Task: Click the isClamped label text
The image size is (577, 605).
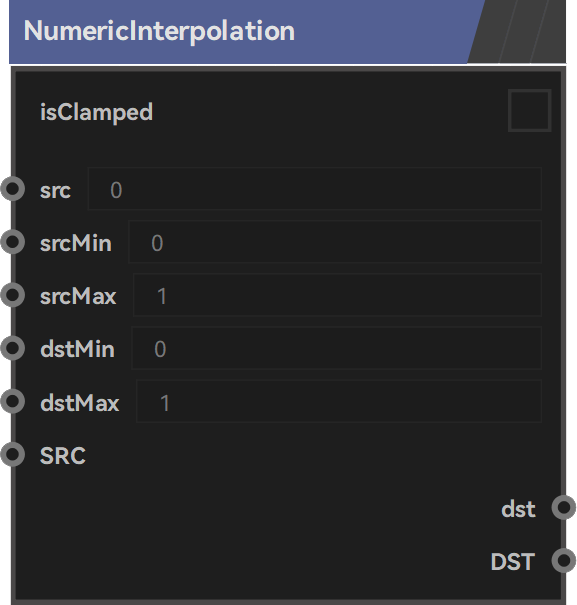Action: [96, 112]
